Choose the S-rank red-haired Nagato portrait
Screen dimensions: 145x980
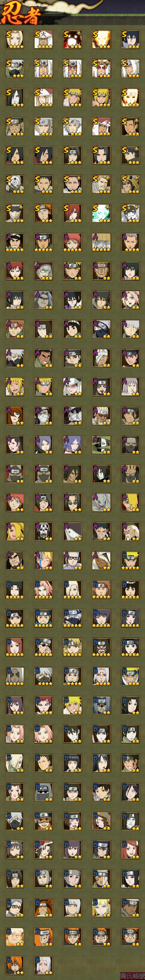click(x=72, y=213)
